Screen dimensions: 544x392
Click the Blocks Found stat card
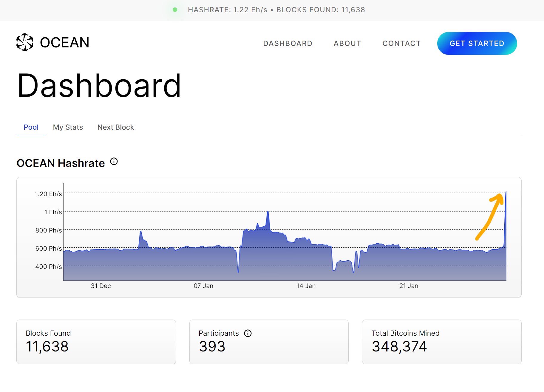tap(96, 342)
